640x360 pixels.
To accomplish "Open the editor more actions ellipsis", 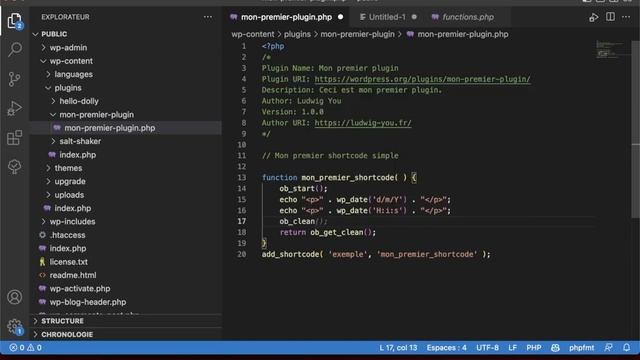I will (626, 17).
